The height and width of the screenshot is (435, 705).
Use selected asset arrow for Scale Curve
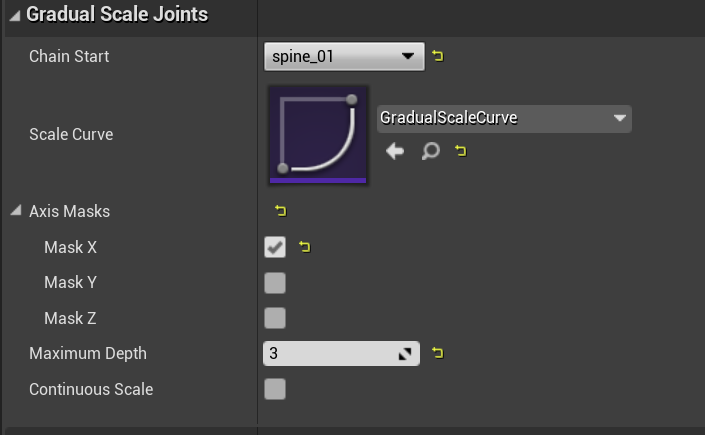click(395, 151)
